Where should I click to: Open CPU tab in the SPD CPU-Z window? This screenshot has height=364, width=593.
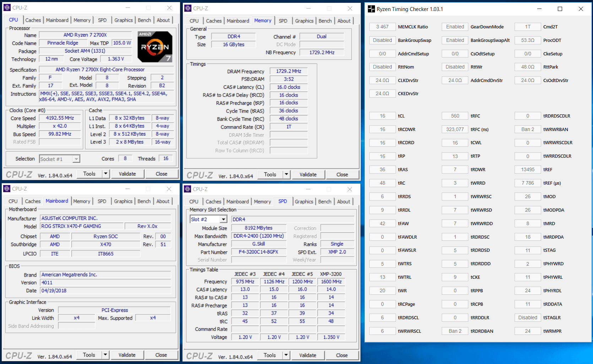pos(194,202)
